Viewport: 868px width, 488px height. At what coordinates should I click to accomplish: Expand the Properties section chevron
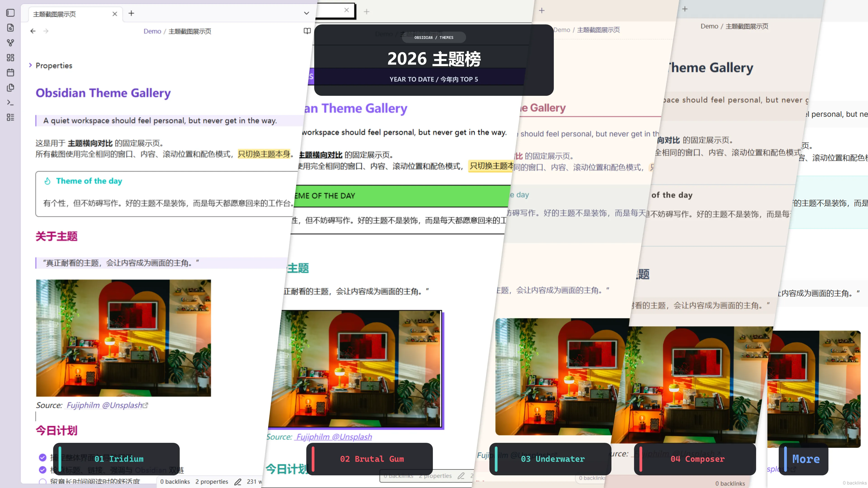tap(30, 65)
